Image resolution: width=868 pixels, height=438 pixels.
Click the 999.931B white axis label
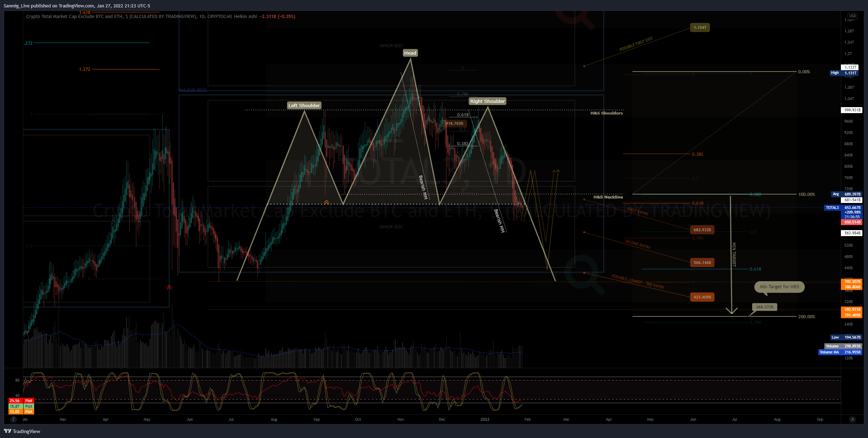(x=851, y=110)
